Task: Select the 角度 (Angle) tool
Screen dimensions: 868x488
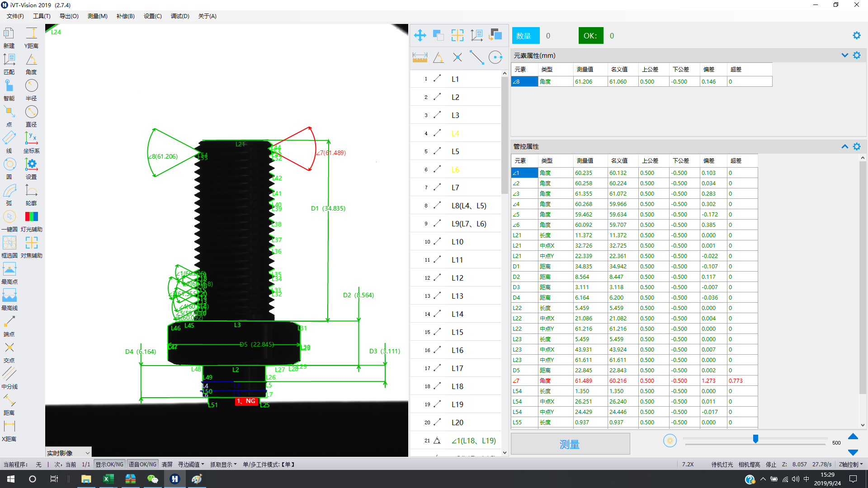Action: [31, 60]
